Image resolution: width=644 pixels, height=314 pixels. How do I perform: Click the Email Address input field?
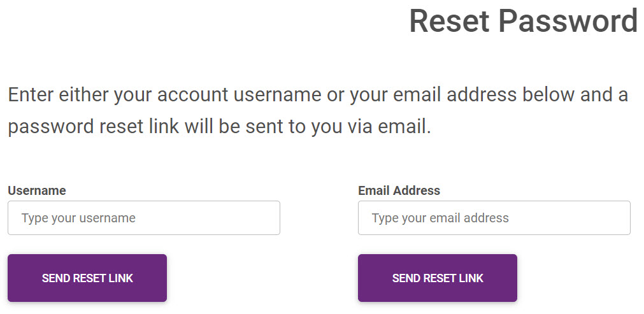(494, 218)
